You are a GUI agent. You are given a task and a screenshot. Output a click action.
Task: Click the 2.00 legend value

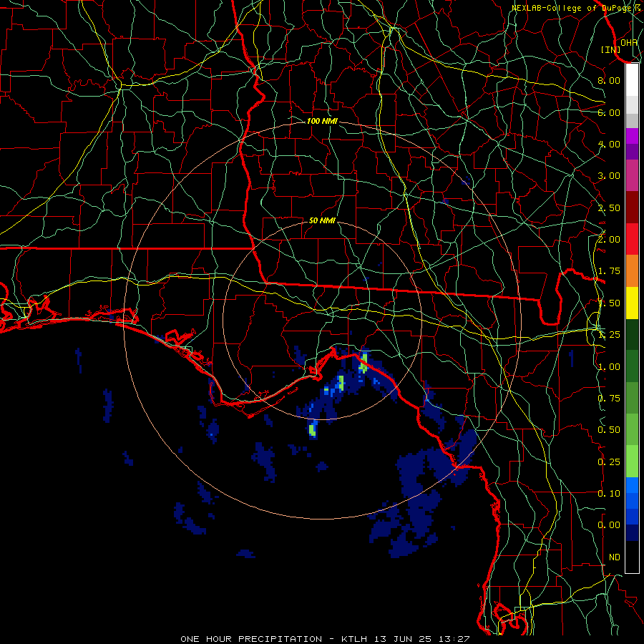[609, 240]
